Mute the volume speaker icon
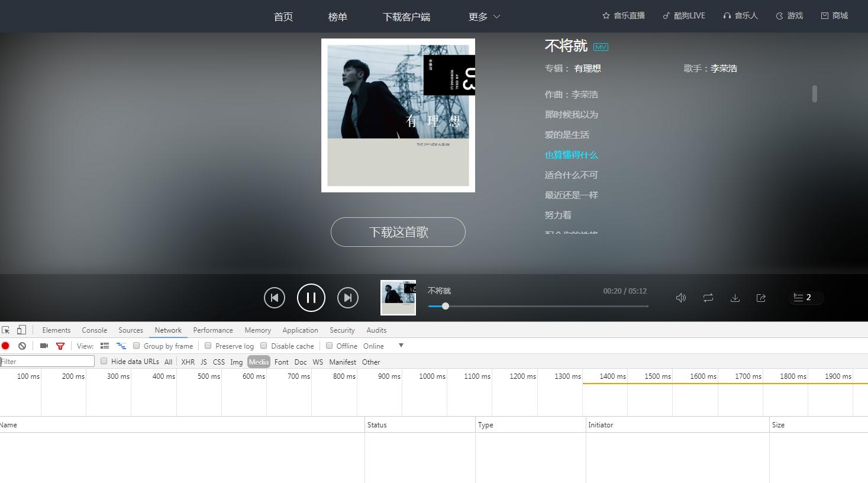 pos(681,298)
